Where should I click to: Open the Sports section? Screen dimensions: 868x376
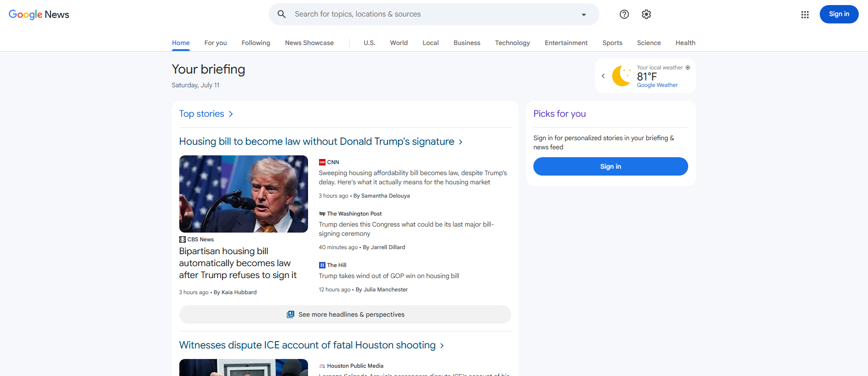click(x=612, y=43)
